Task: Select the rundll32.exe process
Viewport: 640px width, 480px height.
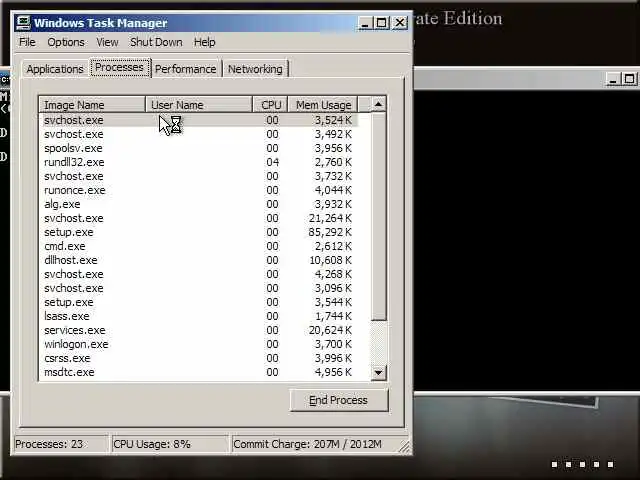Action: click(x=198, y=162)
